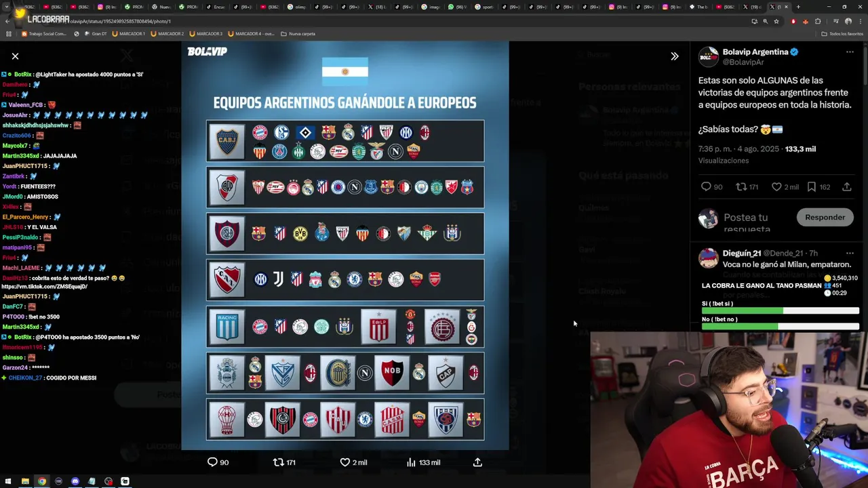Open File Explorer from the taskbar

25,481
